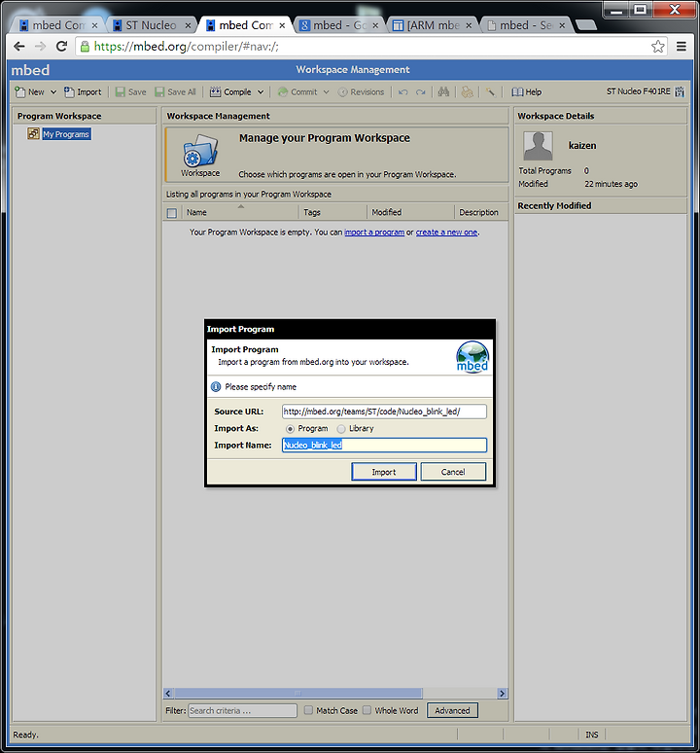
Task: Switch to the mbed - Google browser tab
Action: [337, 25]
